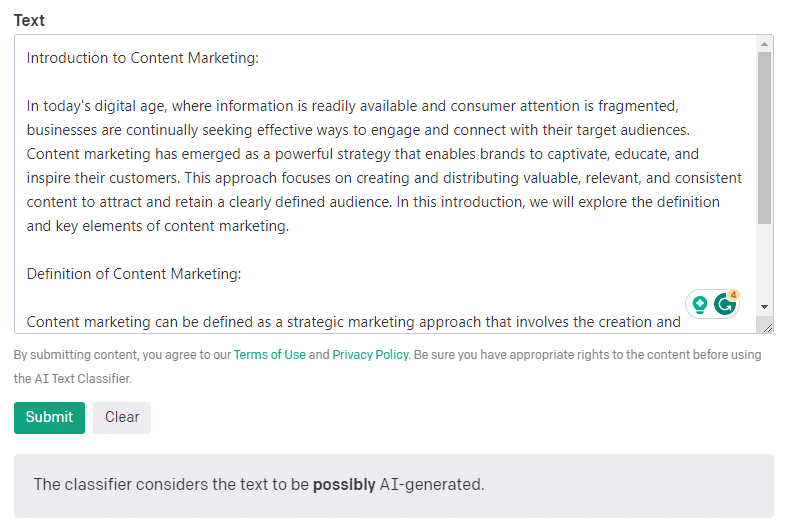Image resolution: width=786 pixels, height=527 pixels.
Task: Submit the text for classification
Action: [x=49, y=417]
